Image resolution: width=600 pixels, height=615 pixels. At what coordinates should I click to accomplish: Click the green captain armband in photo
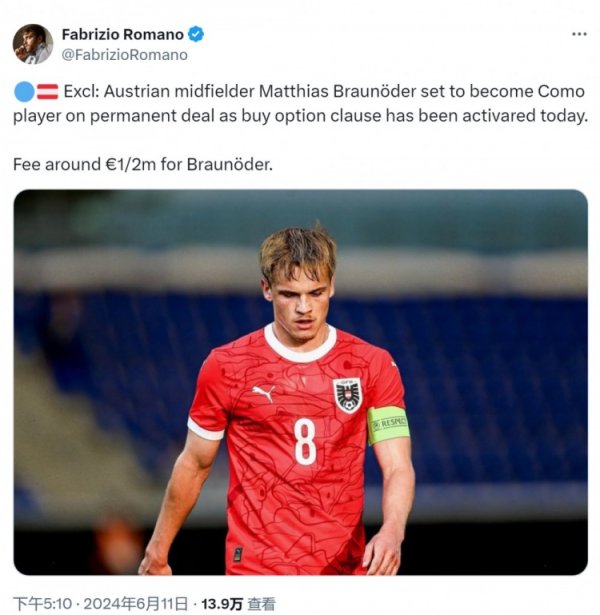pos(388,426)
